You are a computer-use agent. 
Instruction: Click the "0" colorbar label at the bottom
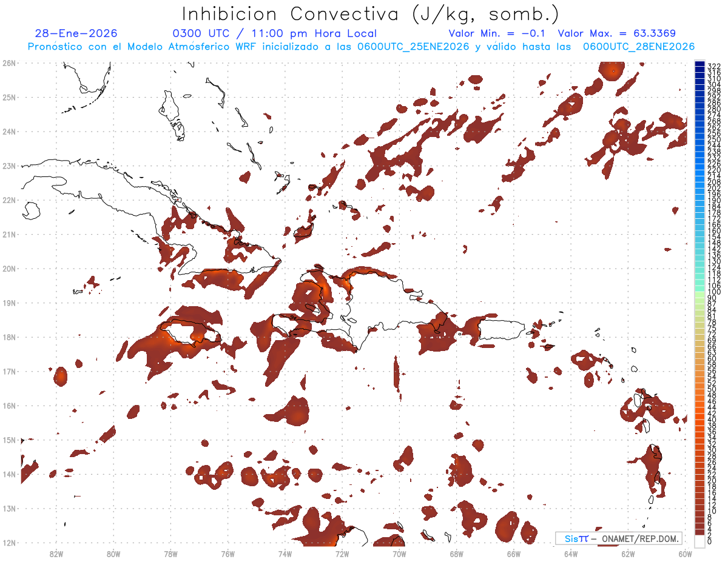point(710,541)
